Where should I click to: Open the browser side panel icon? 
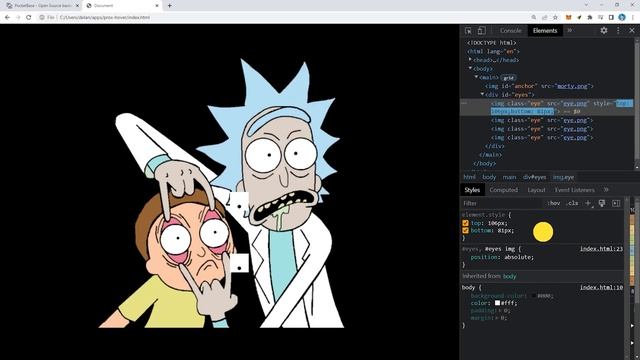click(611, 18)
